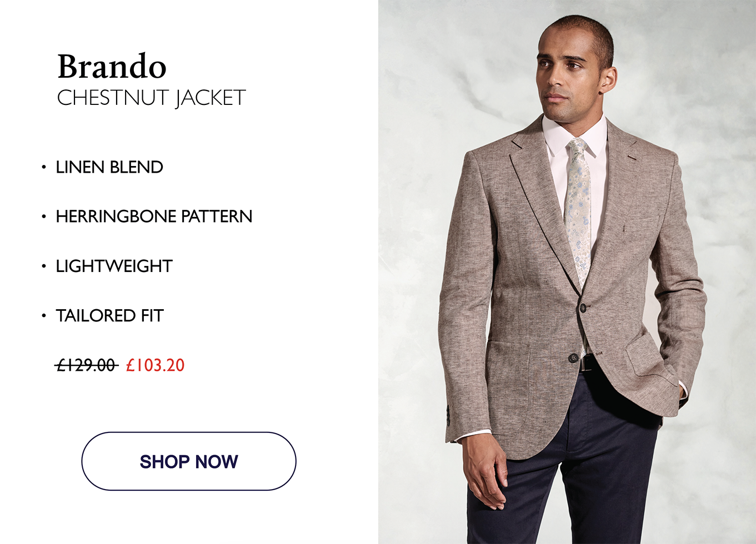Click the lower jacket button in photo

point(573,358)
